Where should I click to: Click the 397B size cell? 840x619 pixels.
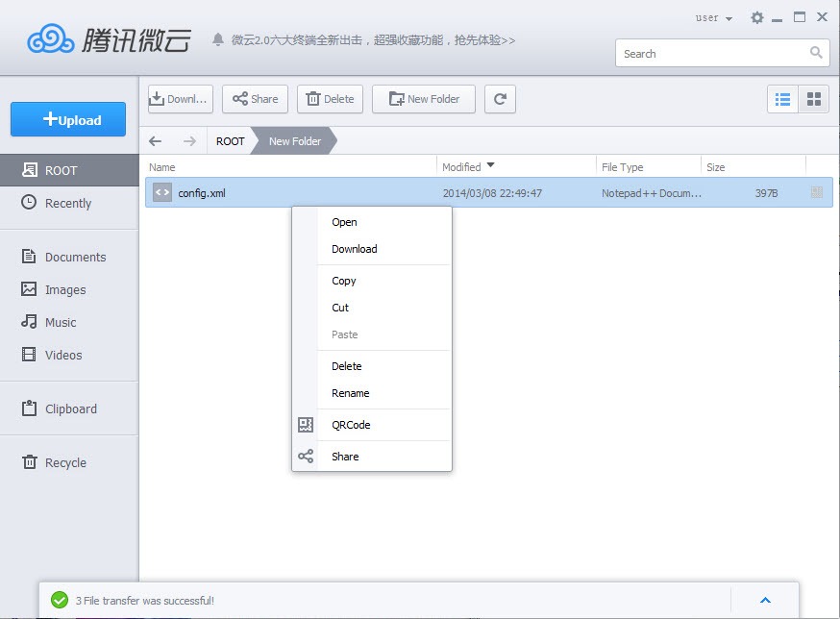pyautogui.click(x=766, y=193)
